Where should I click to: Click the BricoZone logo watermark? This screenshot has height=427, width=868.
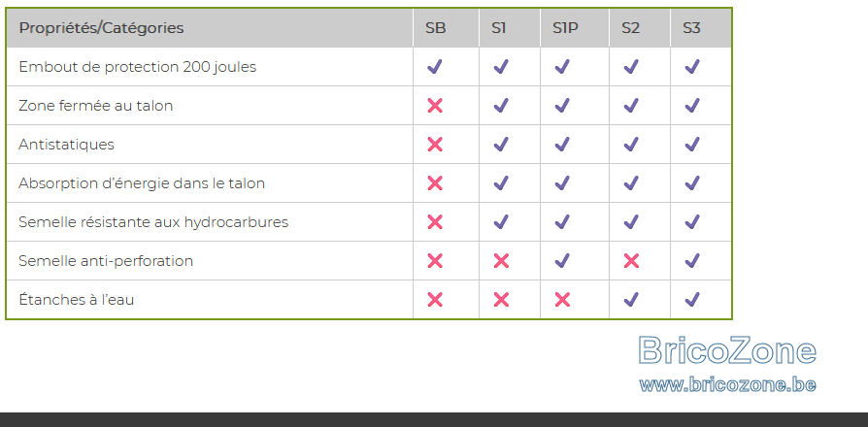click(727, 350)
